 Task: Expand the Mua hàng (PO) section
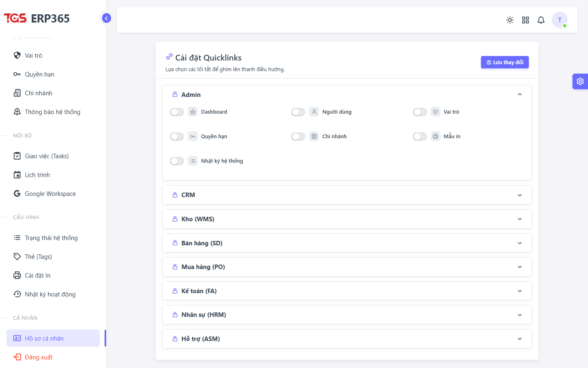point(347,267)
